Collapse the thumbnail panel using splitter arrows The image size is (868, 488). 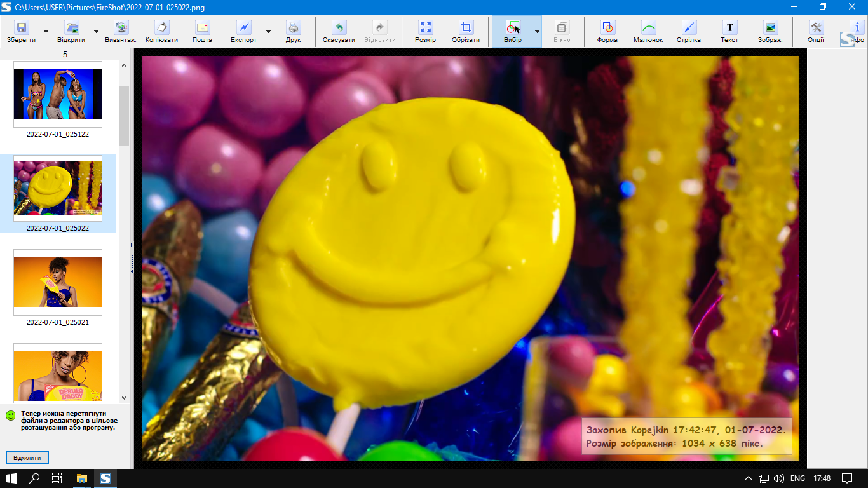point(132,257)
